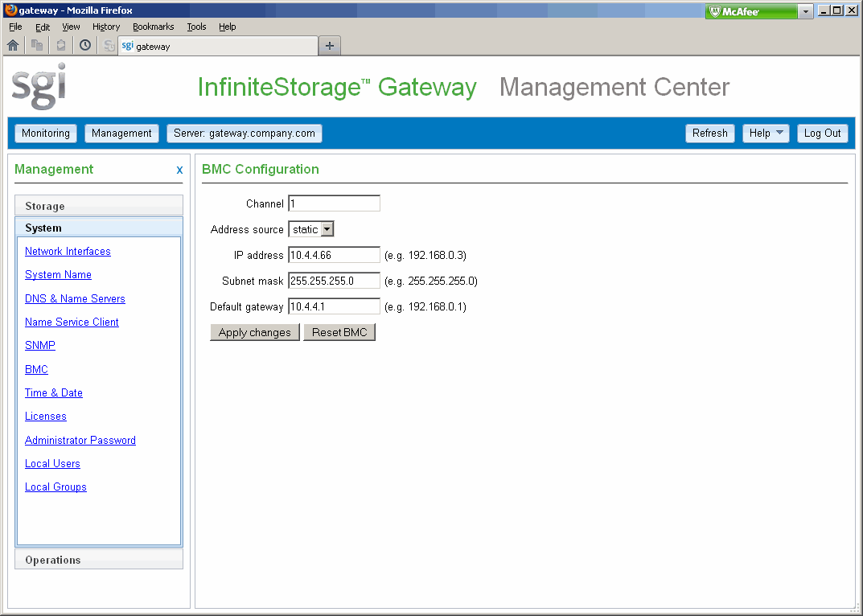Viewport: 863px width, 616px height.
Task: Open Name Service Client link
Action: [x=72, y=322]
